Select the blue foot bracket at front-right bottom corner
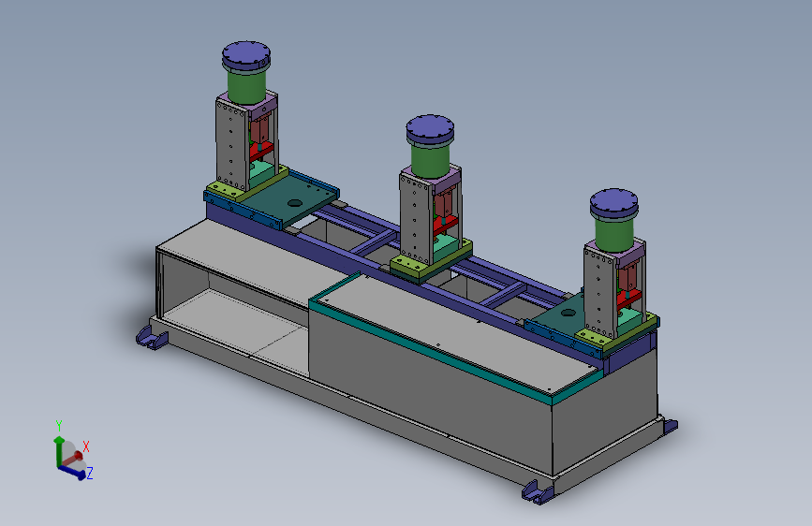Image resolution: width=812 pixels, height=526 pixels. [538, 491]
